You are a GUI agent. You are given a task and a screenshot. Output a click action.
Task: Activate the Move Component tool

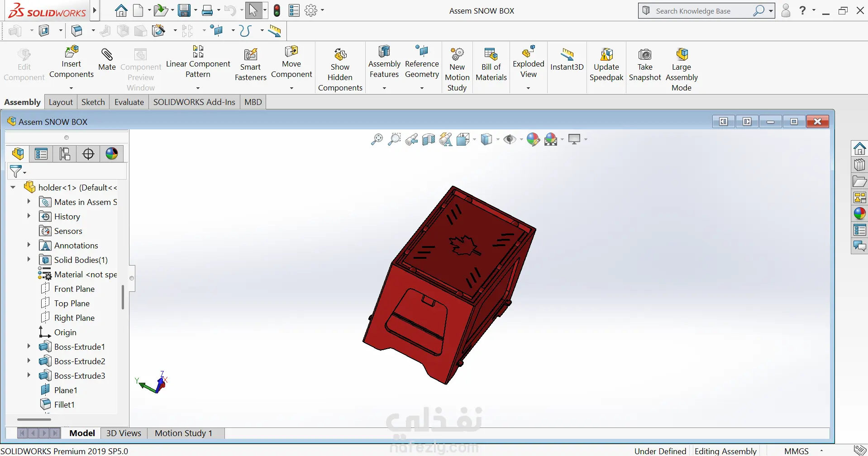pyautogui.click(x=291, y=63)
